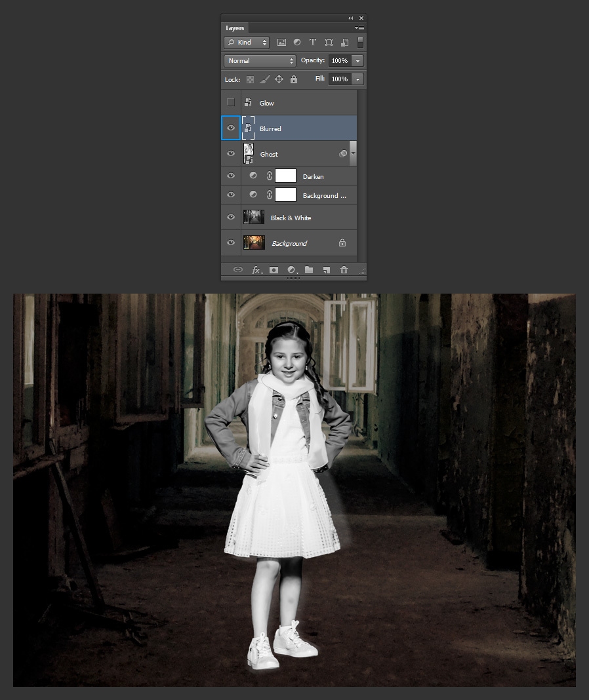
Task: Click the Background adjustment layer mask thumbnail
Action: point(285,195)
